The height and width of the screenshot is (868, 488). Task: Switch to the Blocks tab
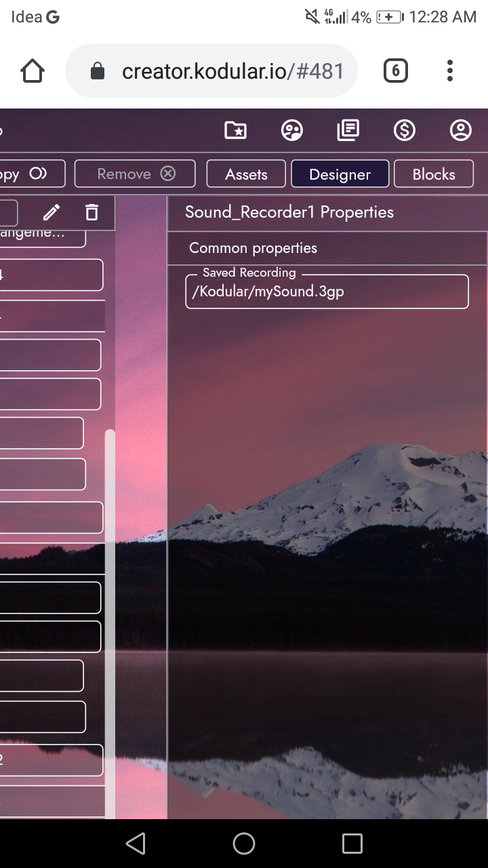(434, 174)
